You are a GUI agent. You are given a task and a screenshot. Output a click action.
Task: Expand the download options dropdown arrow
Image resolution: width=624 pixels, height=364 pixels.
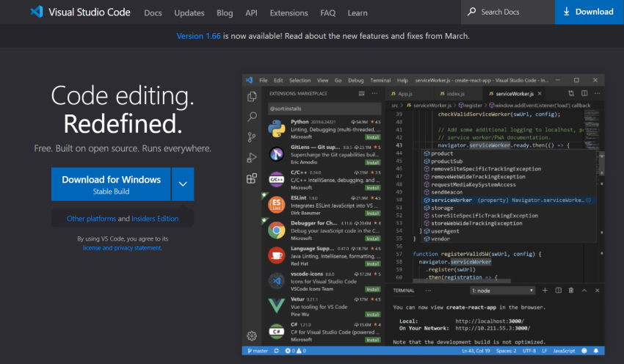pyautogui.click(x=183, y=184)
